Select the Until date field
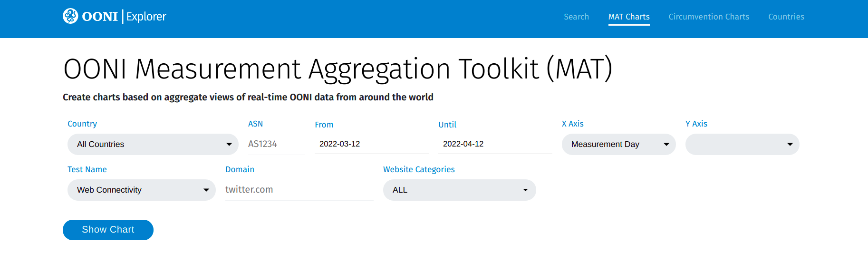Screen dimensions: 868x254 [495, 144]
